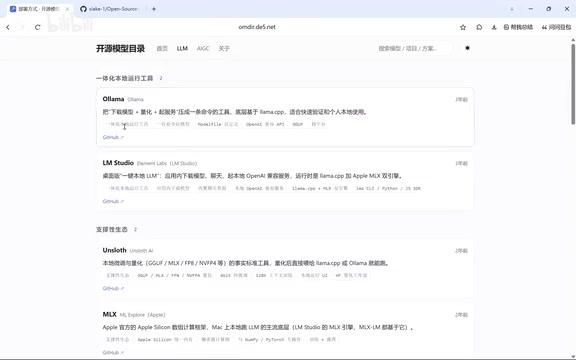
Task: Click the 开源模型目录 site title
Action: point(120,48)
